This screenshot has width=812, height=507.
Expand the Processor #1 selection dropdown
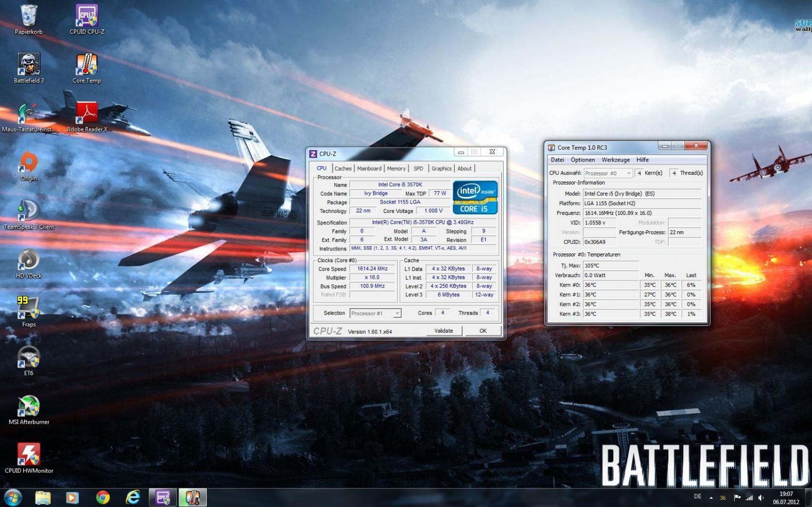pyautogui.click(x=397, y=313)
